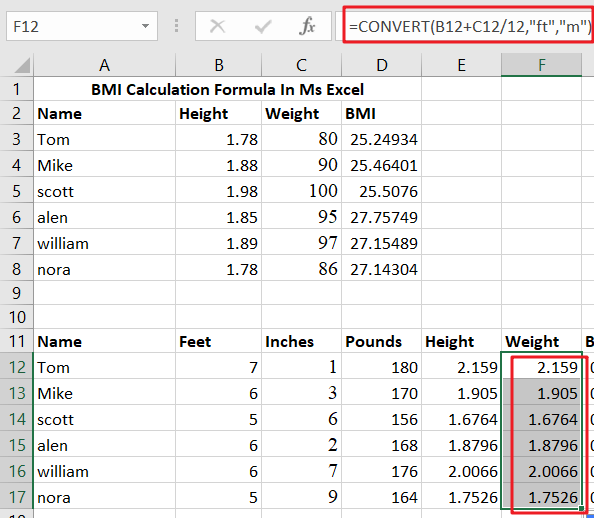Select column F header
594x518 pixels.
click(x=541, y=65)
